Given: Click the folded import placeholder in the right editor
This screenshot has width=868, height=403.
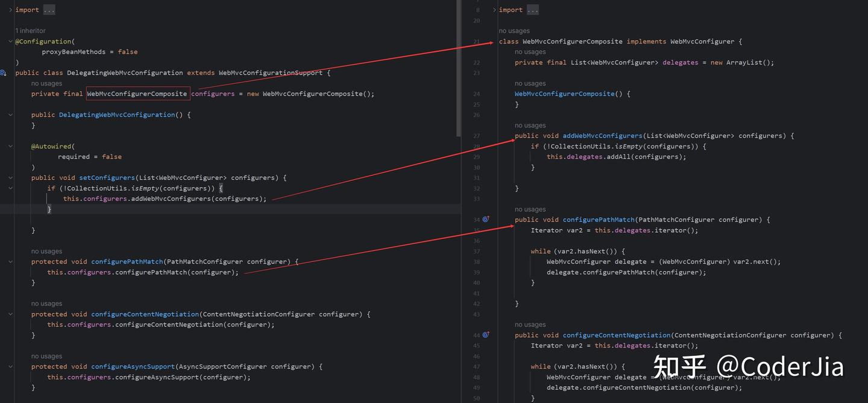Looking at the screenshot, I should click(x=533, y=9).
